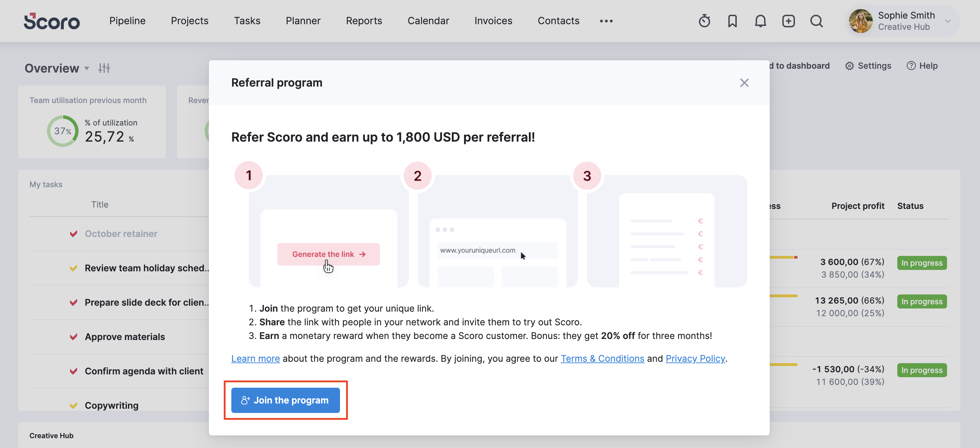Toggle Prepare slide deck task checkmark

coord(73,302)
